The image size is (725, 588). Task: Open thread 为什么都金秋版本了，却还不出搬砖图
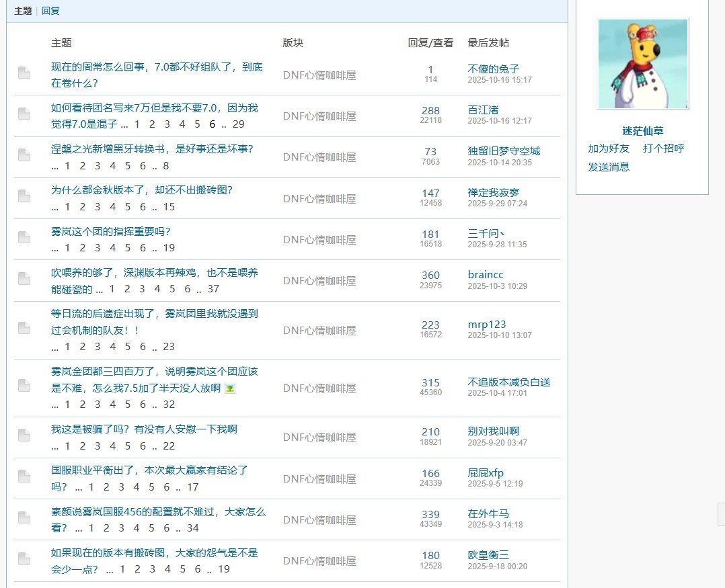[142, 190]
